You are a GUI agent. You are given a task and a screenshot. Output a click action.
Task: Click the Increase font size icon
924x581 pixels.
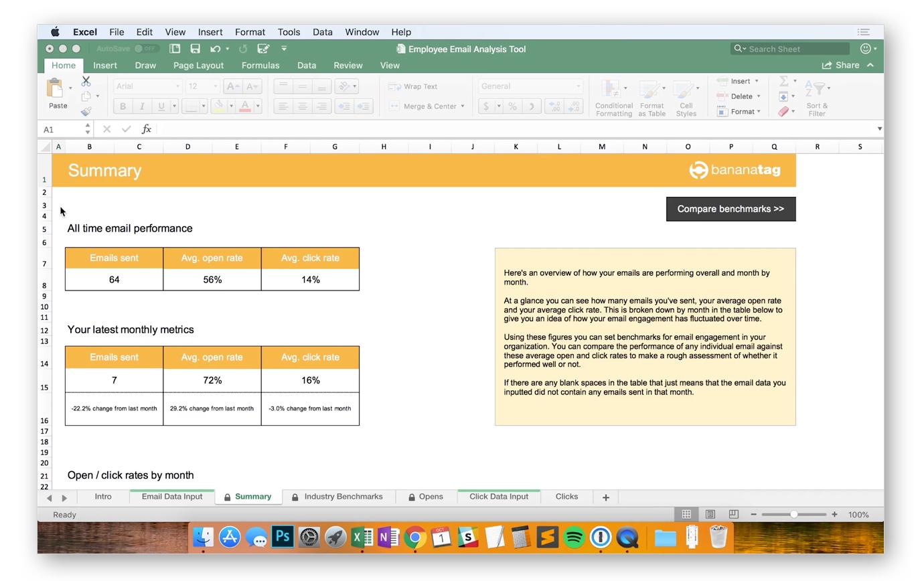click(232, 86)
